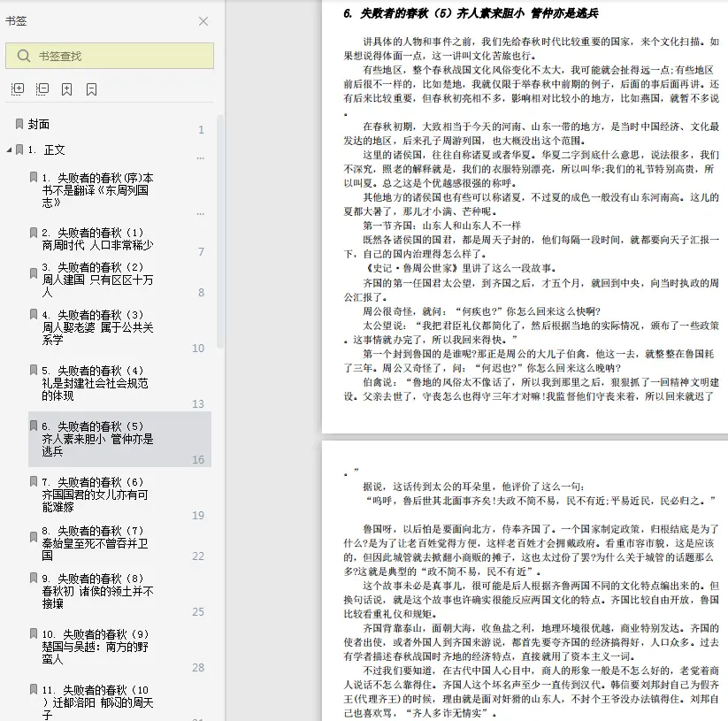The height and width of the screenshot is (721, 728).
Task: Open bookmark 商周时代 人口非常稀少
Action: point(97,239)
